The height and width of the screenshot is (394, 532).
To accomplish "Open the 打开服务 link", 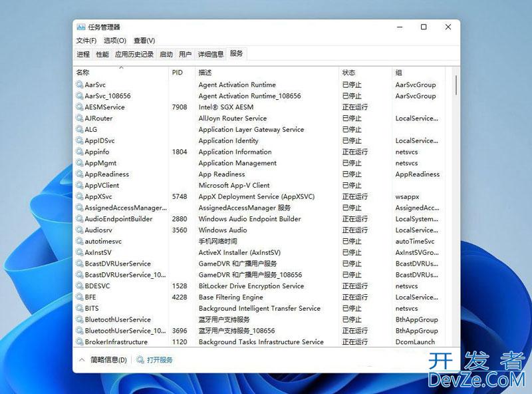I will click(x=160, y=359).
